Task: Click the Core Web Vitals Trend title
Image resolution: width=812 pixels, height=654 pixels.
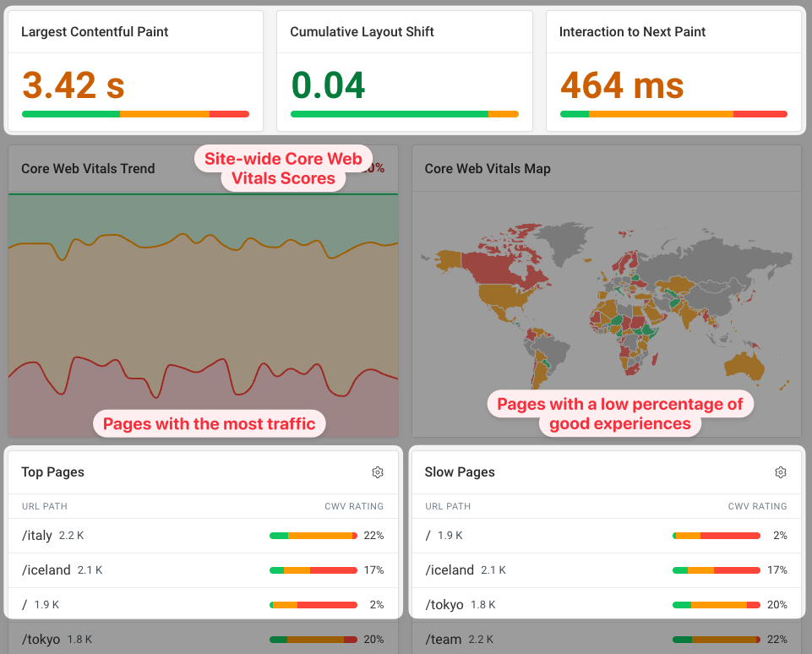Action: click(x=88, y=169)
